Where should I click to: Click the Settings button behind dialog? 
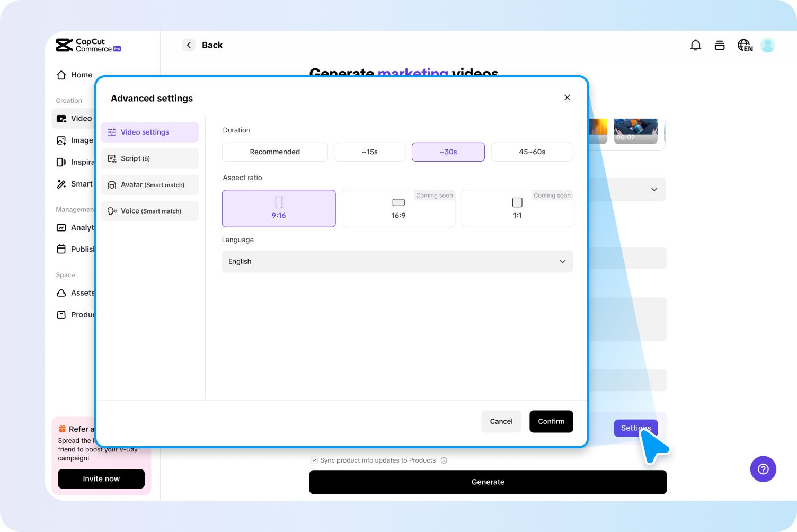tap(635, 428)
